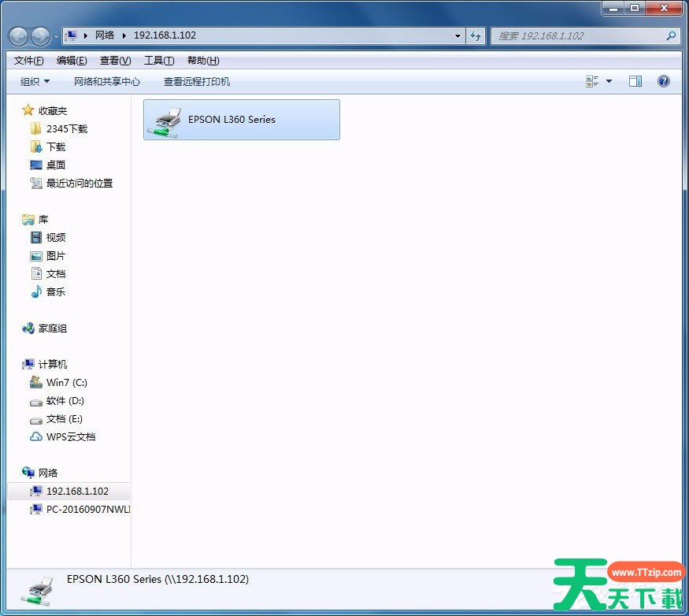Screen dimensions: 689x616
Task: Open 2345下载 folder in favorites
Action: click(66, 128)
